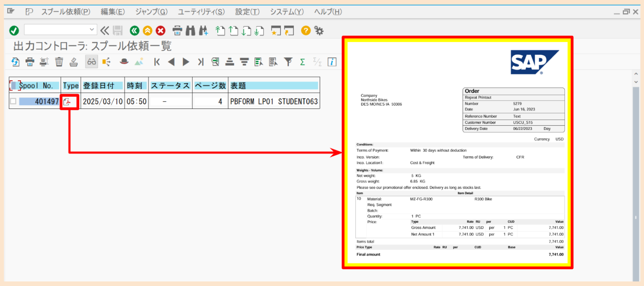Viewport: 644px width, 286px height.
Task: Click the glasses Display contents icon
Action: 91,62
